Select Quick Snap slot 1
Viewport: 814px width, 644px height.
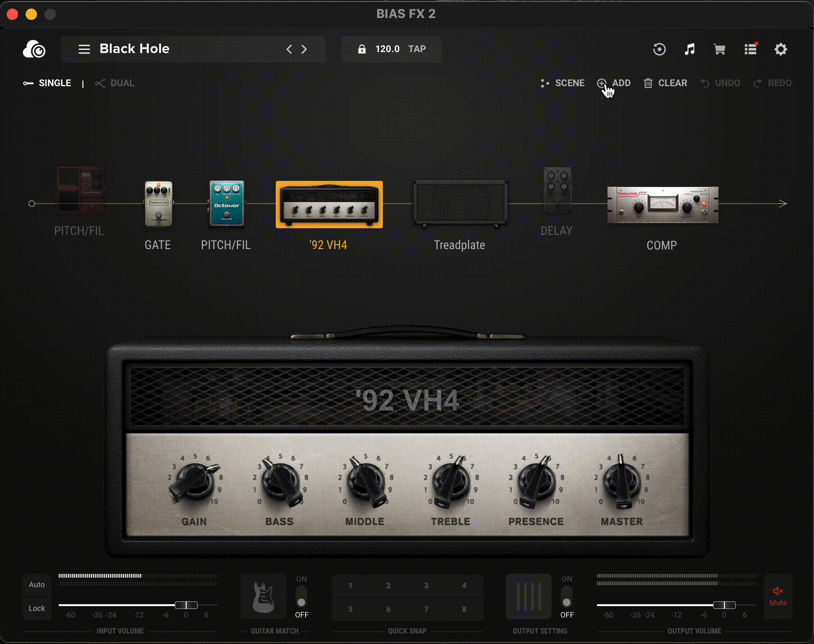coord(351,586)
